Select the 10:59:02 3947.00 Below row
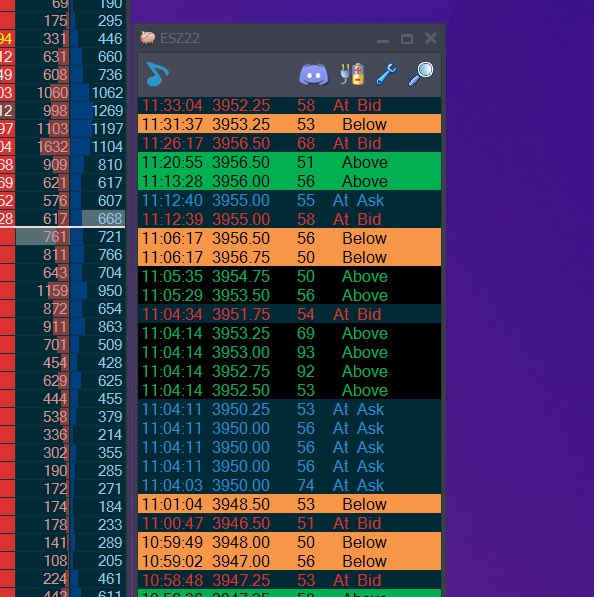 289,561
